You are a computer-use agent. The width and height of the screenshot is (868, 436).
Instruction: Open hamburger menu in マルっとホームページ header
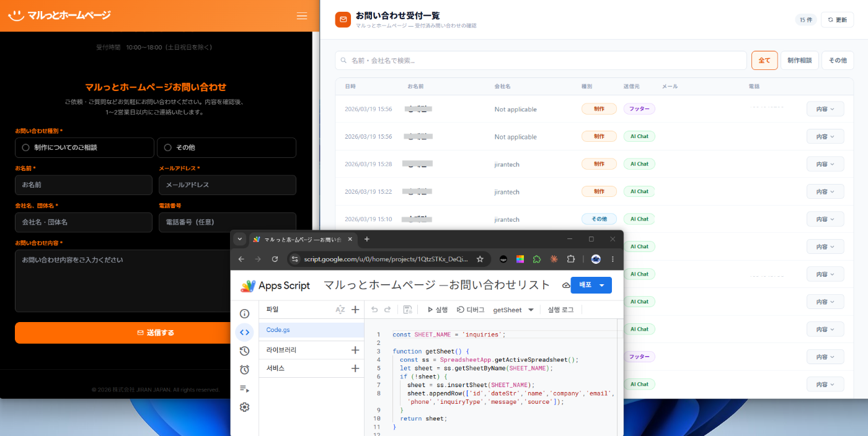(x=302, y=16)
